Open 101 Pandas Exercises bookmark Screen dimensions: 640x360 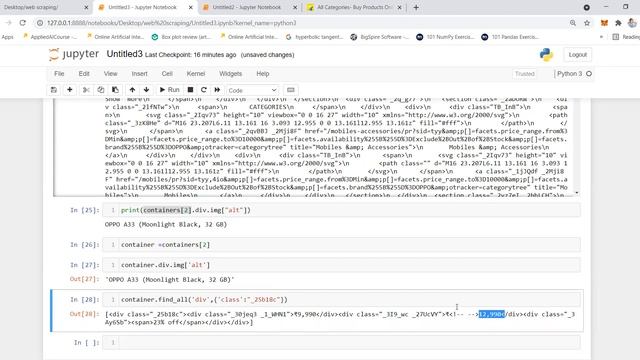[x=510, y=37]
